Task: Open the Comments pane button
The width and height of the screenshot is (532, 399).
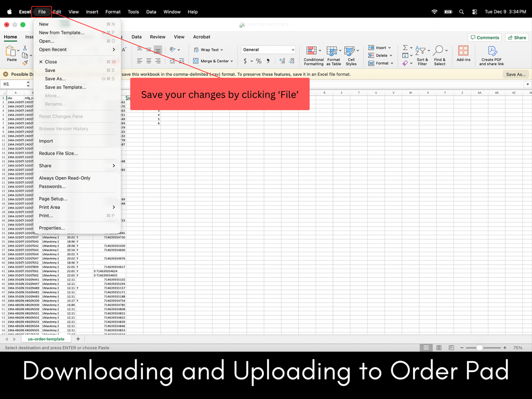Action: click(x=484, y=37)
